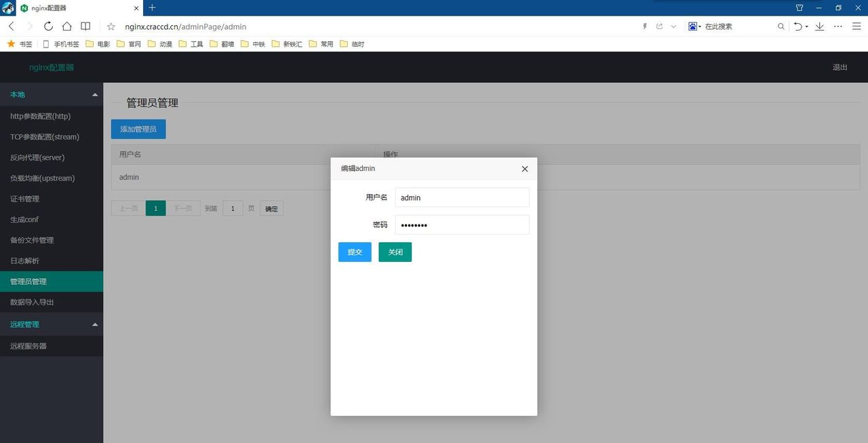The height and width of the screenshot is (443, 868).
Task: Open new tab with plus icon
Action: click(x=152, y=7)
